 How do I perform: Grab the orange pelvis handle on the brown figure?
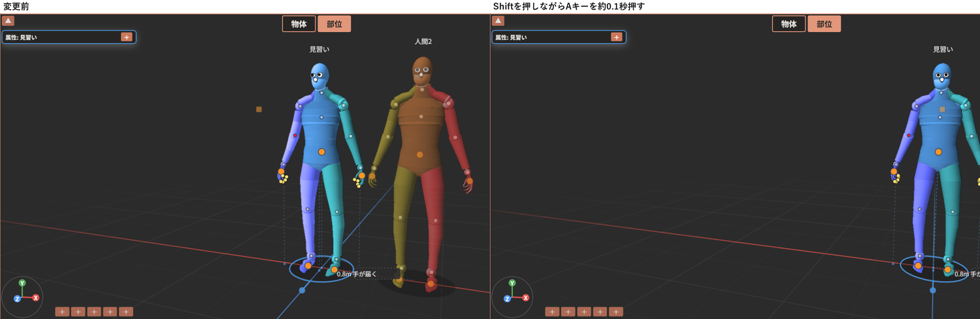pyautogui.click(x=419, y=155)
